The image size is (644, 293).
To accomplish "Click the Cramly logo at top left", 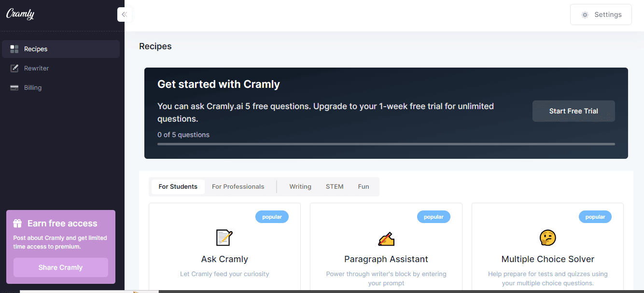I will [20, 14].
